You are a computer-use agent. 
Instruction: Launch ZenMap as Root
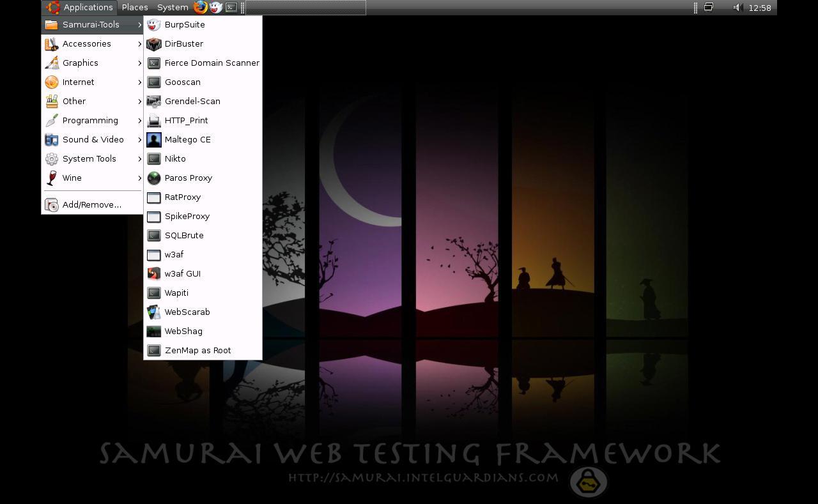click(197, 350)
